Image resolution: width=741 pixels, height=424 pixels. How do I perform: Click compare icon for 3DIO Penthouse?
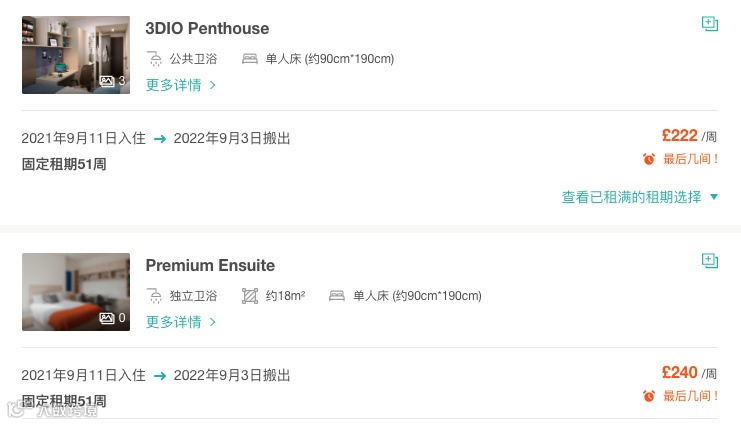pyautogui.click(x=709, y=24)
